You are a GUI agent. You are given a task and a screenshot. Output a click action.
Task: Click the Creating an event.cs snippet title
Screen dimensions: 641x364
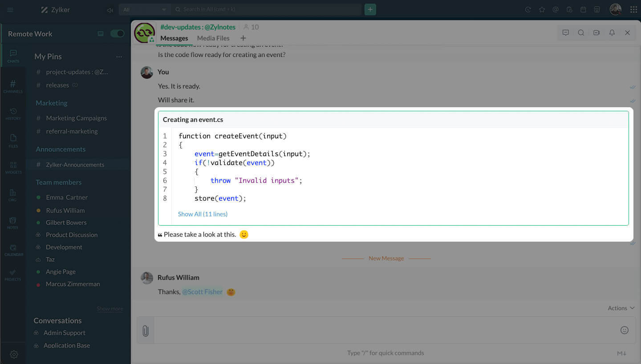click(193, 120)
